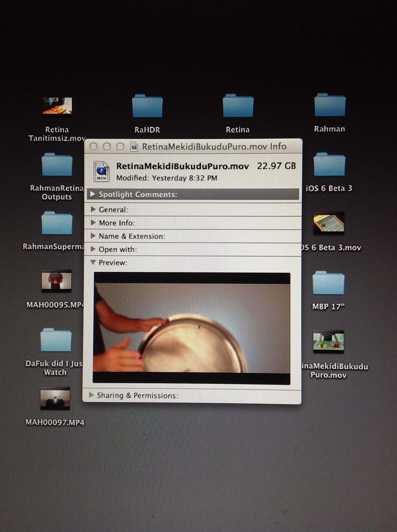Select the iOS 6 Beta 3 folder
Screen dimensions: 397x532
coord(329,164)
